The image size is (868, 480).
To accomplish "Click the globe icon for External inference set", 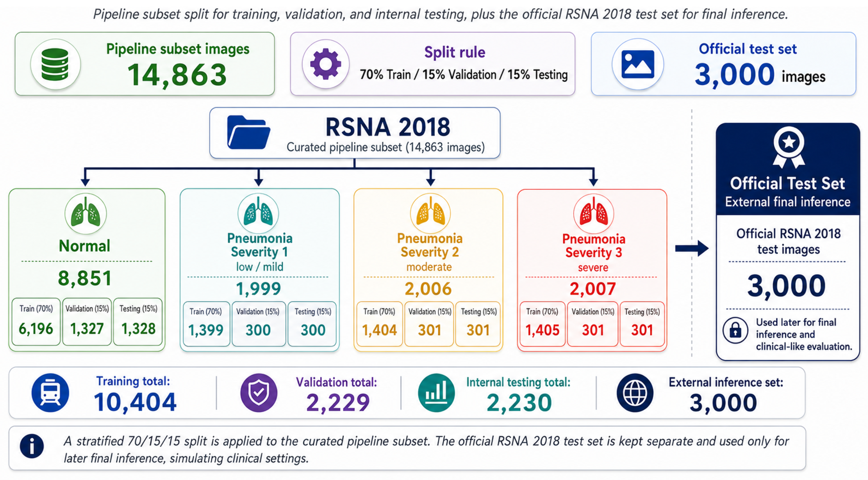I will (635, 393).
